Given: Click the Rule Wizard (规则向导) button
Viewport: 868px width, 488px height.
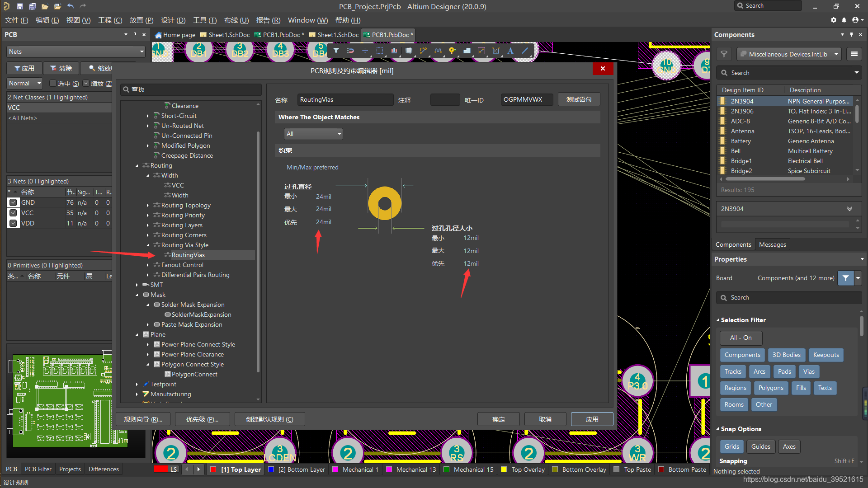Looking at the screenshot, I should (143, 419).
